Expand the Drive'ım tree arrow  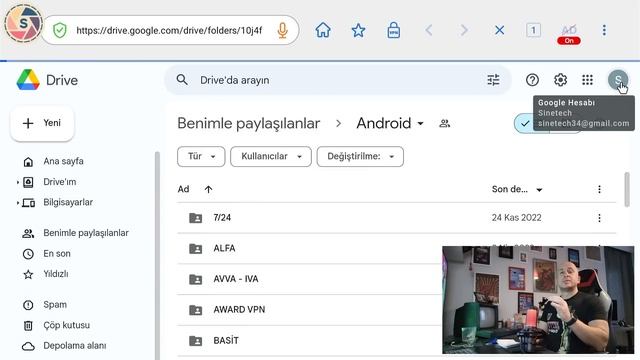(x=18, y=182)
